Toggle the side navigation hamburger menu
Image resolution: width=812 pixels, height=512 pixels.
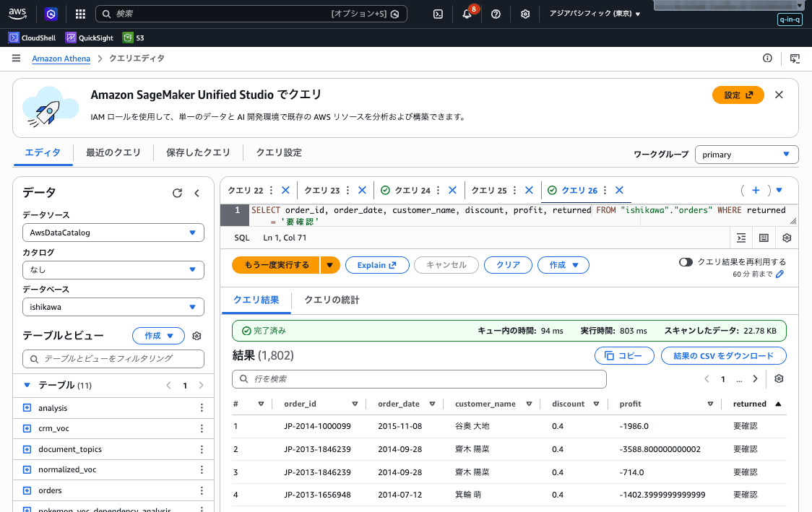16,58
